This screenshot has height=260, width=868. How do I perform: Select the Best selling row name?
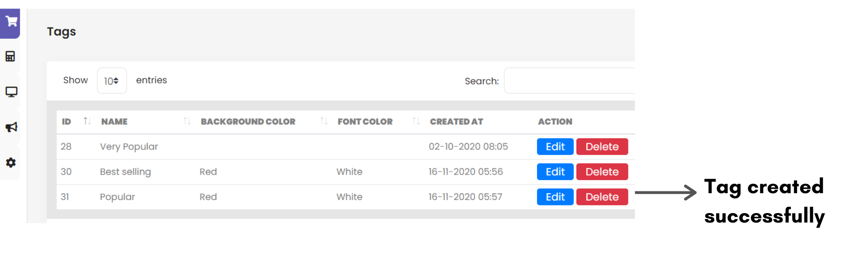click(125, 172)
